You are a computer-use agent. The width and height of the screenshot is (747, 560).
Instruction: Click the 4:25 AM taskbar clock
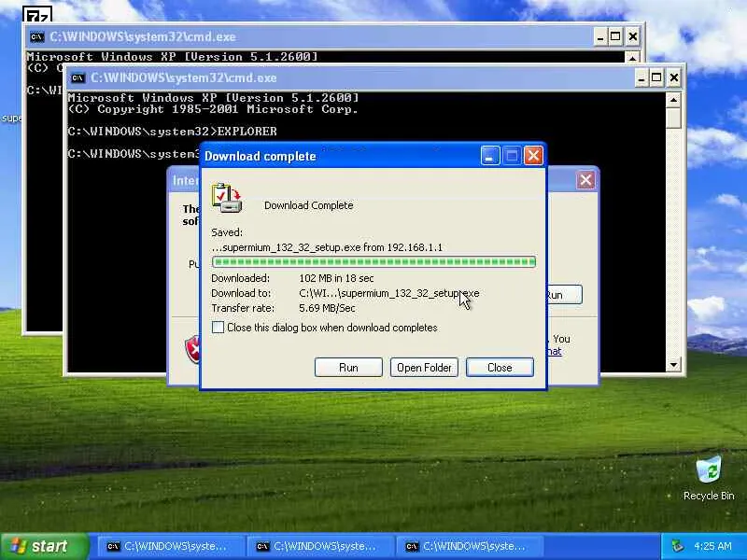click(712, 546)
